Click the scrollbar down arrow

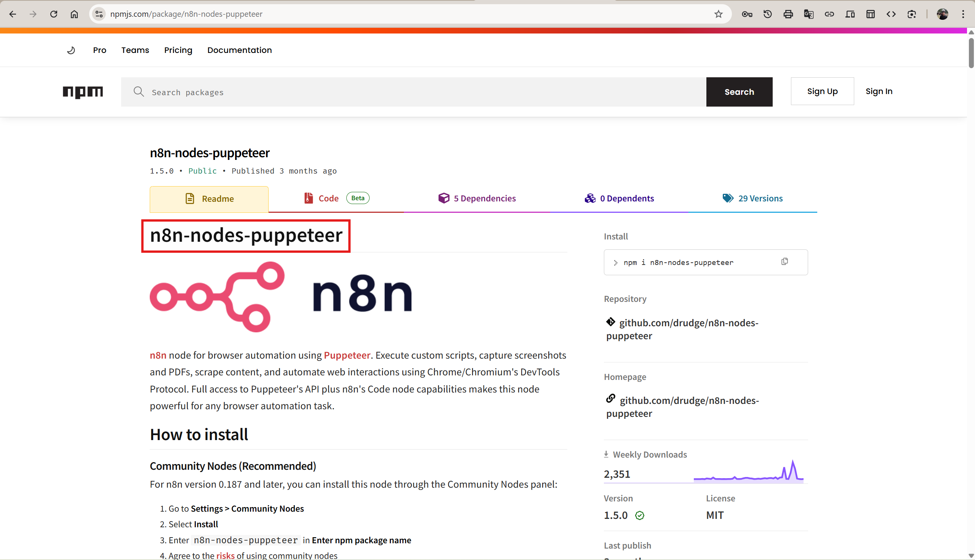point(971,556)
